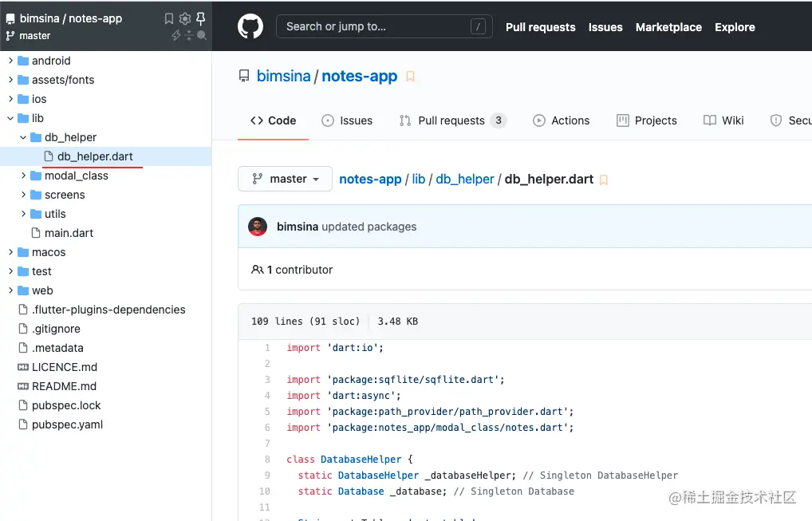Switch to the Projects tab

pos(646,120)
